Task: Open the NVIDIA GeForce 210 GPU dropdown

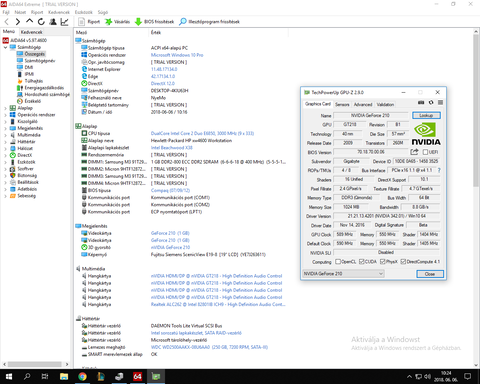Action: pos(343,274)
